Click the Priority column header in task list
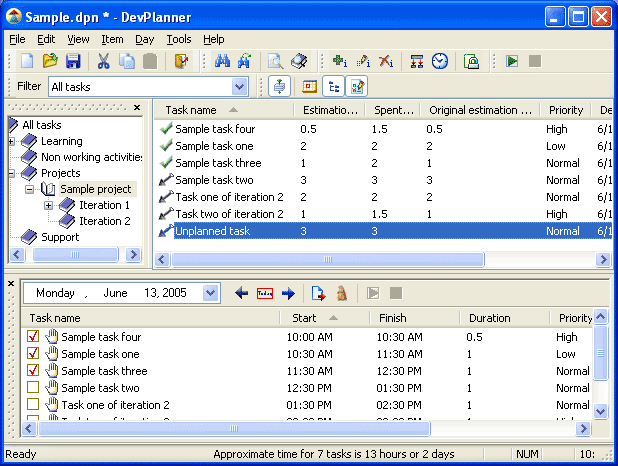This screenshot has width=618, height=466. (565, 110)
